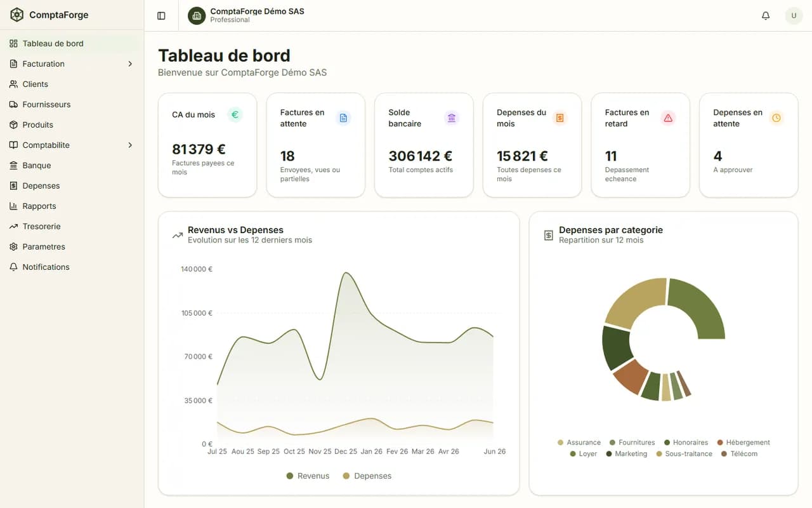This screenshot has height=508, width=812.
Task: Open the Fournisseurs section
Action: [72, 105]
